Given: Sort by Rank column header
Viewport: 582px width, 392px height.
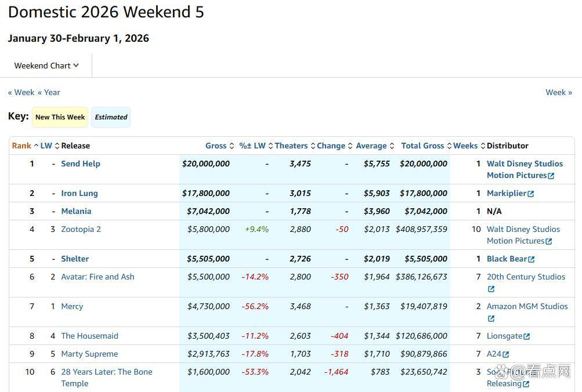Looking at the screenshot, I should (21, 146).
